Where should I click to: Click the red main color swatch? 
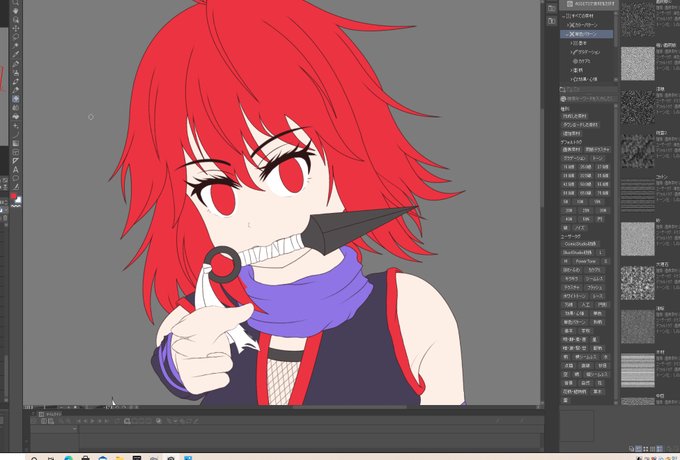point(13,197)
